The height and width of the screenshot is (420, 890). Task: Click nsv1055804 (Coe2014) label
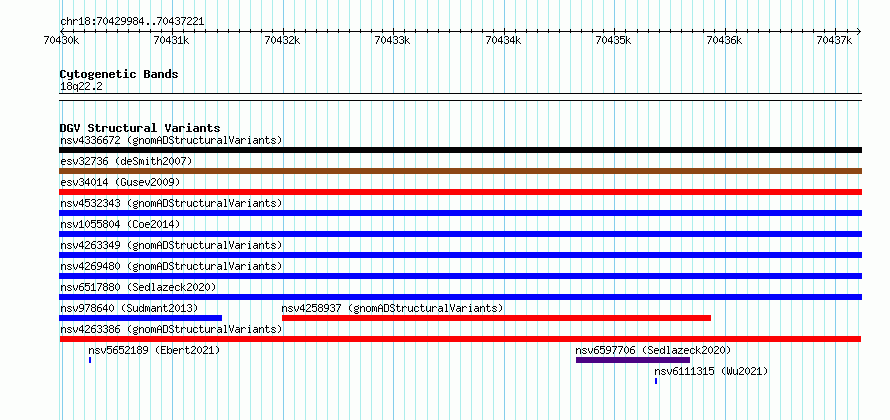(120, 224)
